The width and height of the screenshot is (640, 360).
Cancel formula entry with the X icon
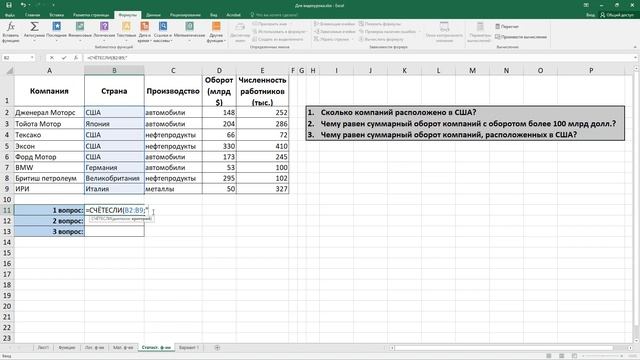click(52, 58)
